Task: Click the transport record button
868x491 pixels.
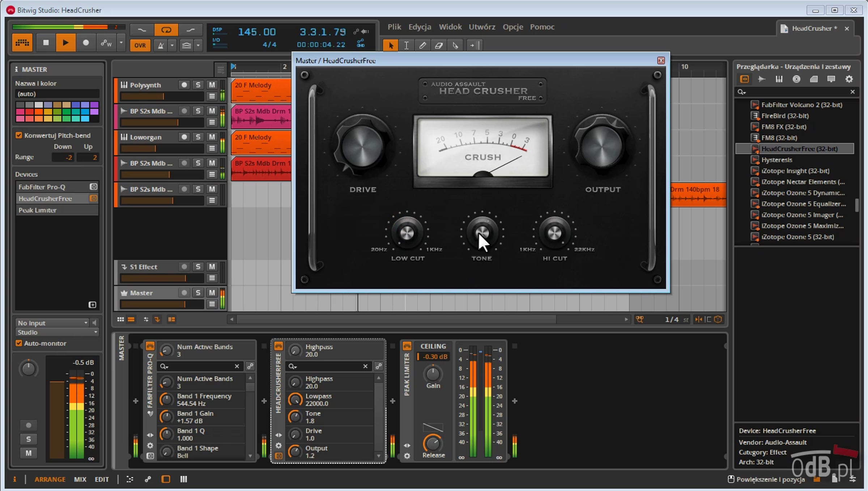Action: [x=86, y=43]
